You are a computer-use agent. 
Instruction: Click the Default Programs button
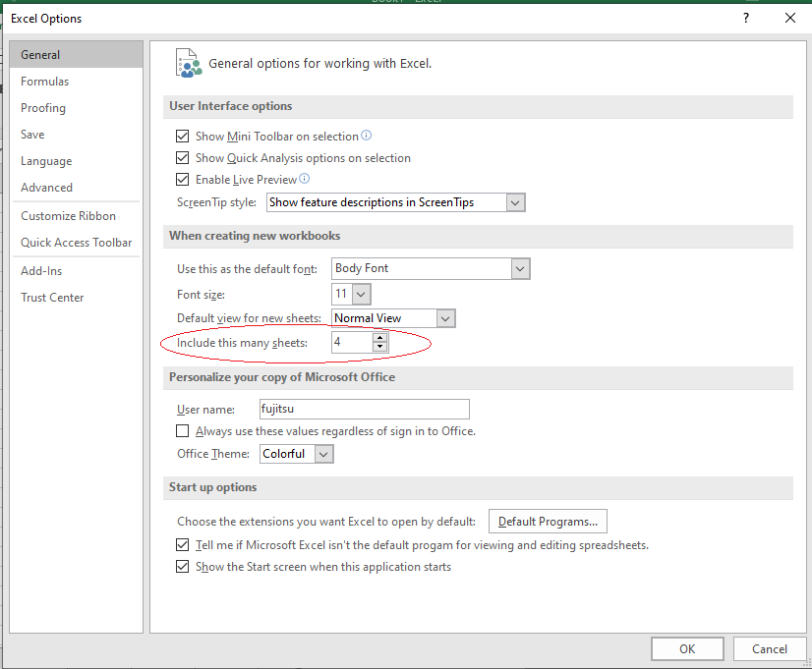548,522
